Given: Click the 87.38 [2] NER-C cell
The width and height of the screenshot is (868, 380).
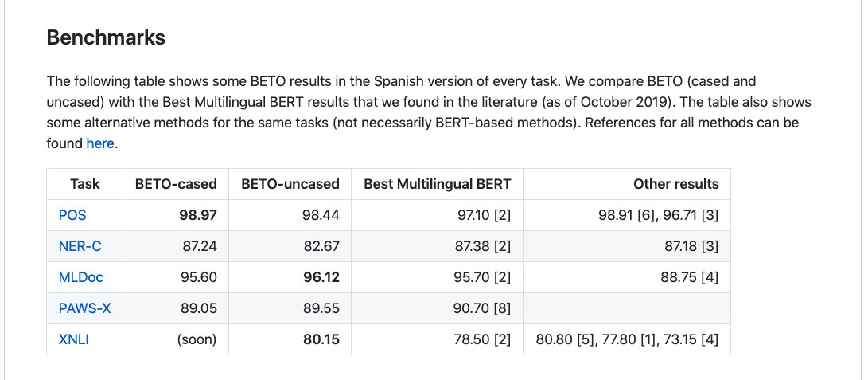Looking at the screenshot, I should (438, 246).
